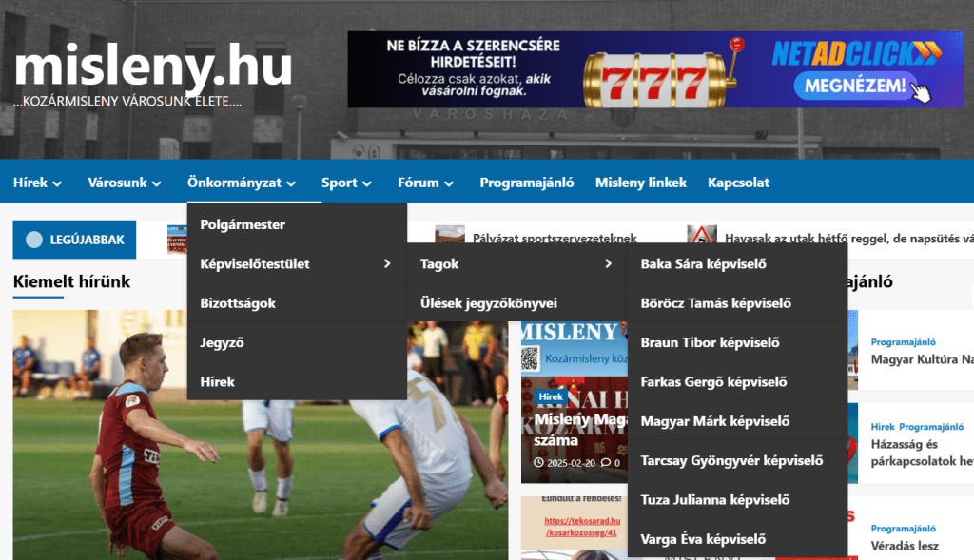Image resolution: width=974 pixels, height=560 pixels.
Task: Expand the Tagok submenu arrow
Action: click(608, 264)
